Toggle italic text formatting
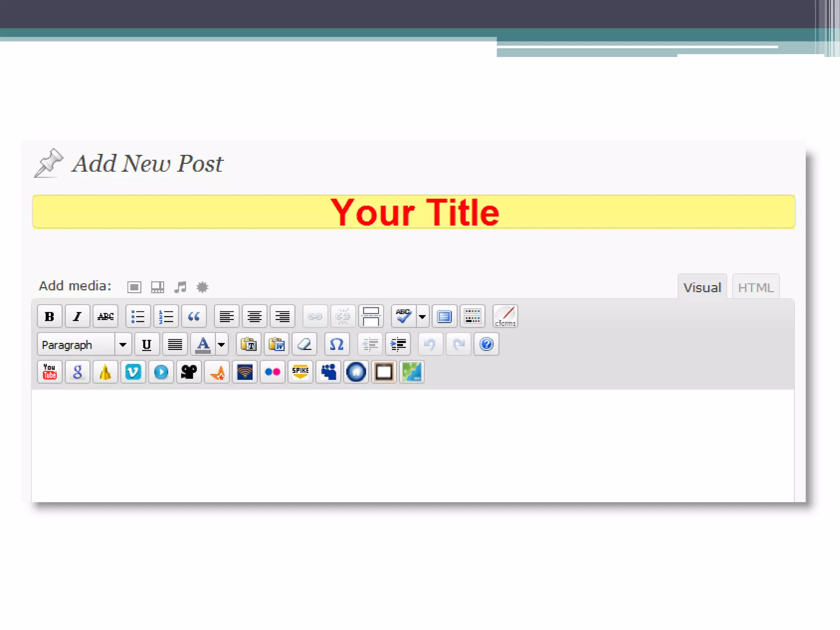 (x=77, y=316)
